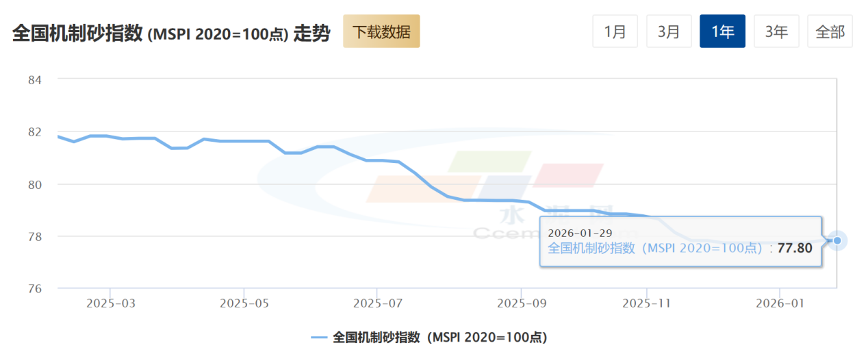
Task: Click the 全国机制砂指数 走势 chart title
Action: [x=171, y=33]
